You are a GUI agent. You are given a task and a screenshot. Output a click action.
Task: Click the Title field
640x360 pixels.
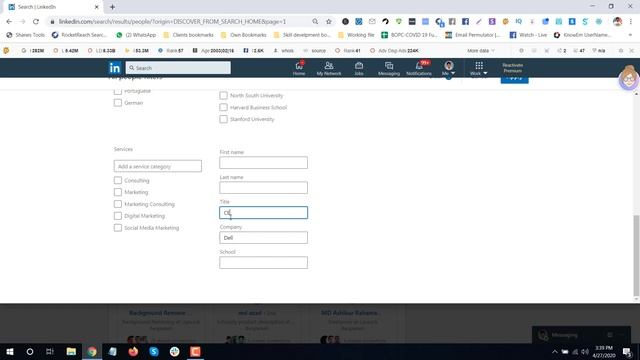[263, 213]
